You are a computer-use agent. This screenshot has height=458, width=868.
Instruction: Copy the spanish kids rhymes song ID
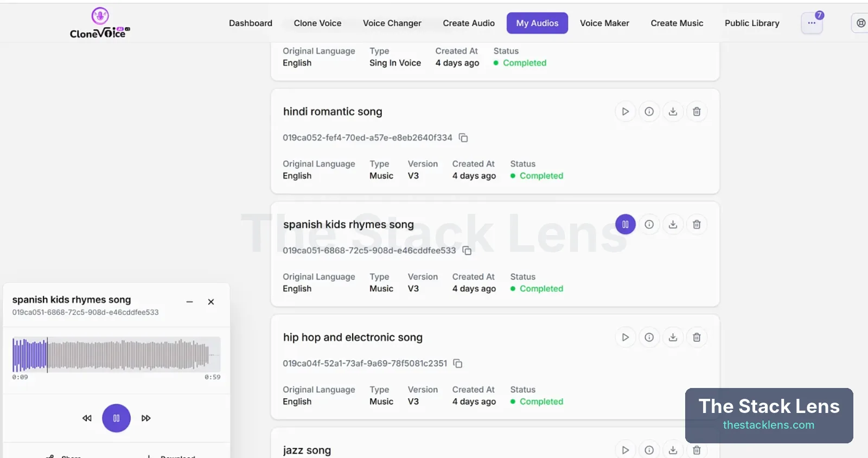pos(467,251)
